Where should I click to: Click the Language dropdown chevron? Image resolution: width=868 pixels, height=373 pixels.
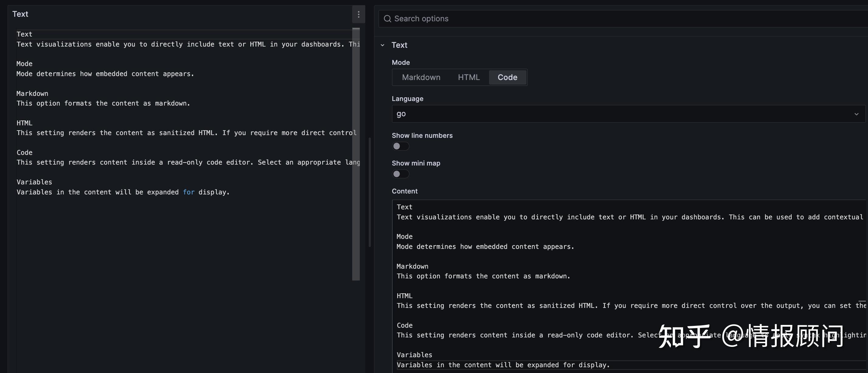[x=857, y=114]
